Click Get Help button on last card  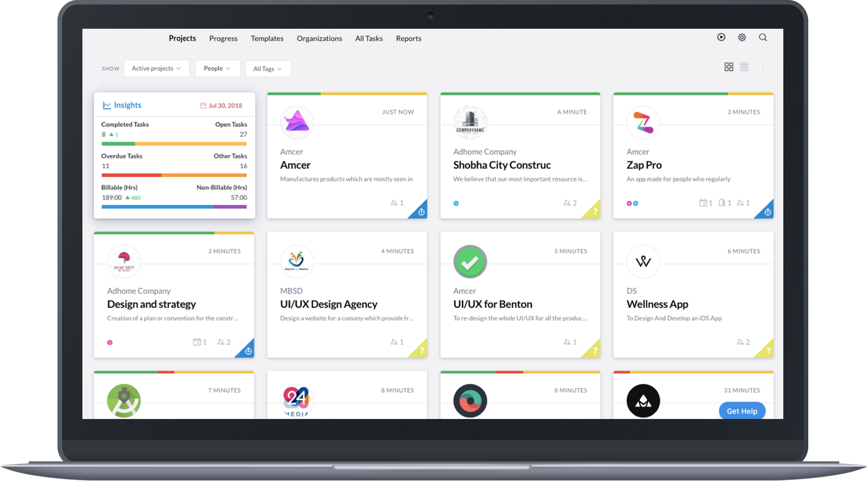(742, 411)
